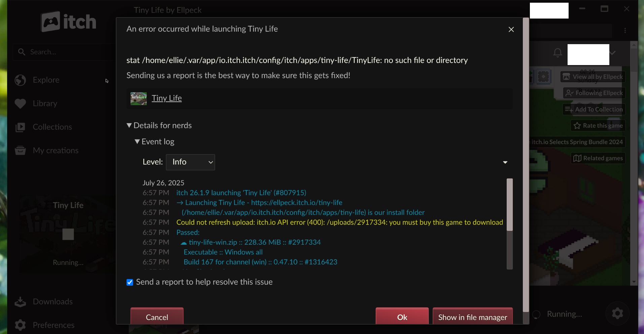Screen dimensions: 644x334
Task: Uncheck Send a report checkbox
Action: [x=130, y=282]
